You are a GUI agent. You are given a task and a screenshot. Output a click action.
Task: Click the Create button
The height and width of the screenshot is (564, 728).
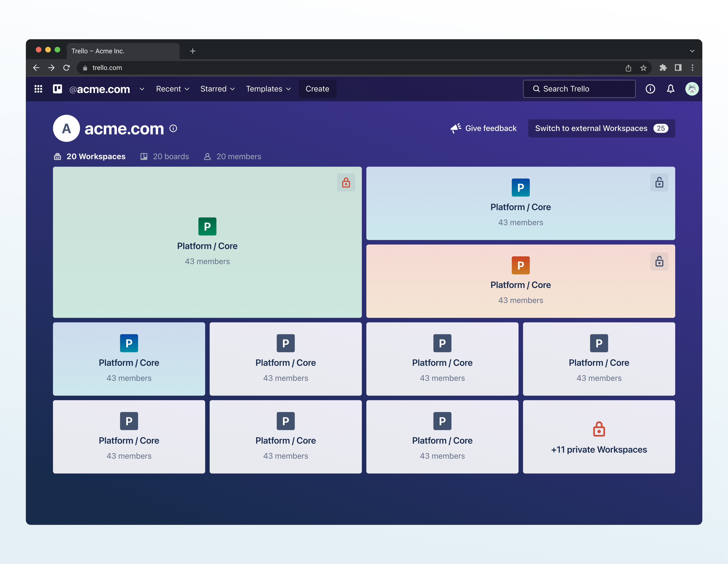click(317, 89)
